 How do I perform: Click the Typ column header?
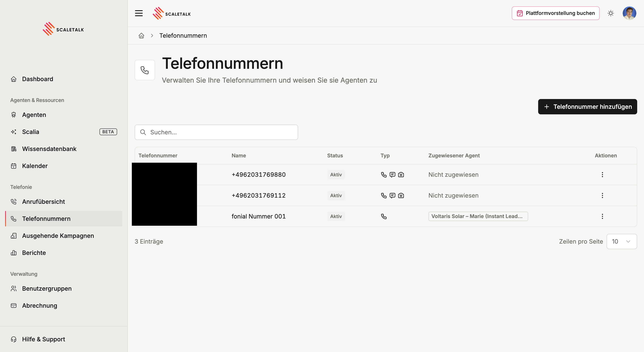(385, 155)
